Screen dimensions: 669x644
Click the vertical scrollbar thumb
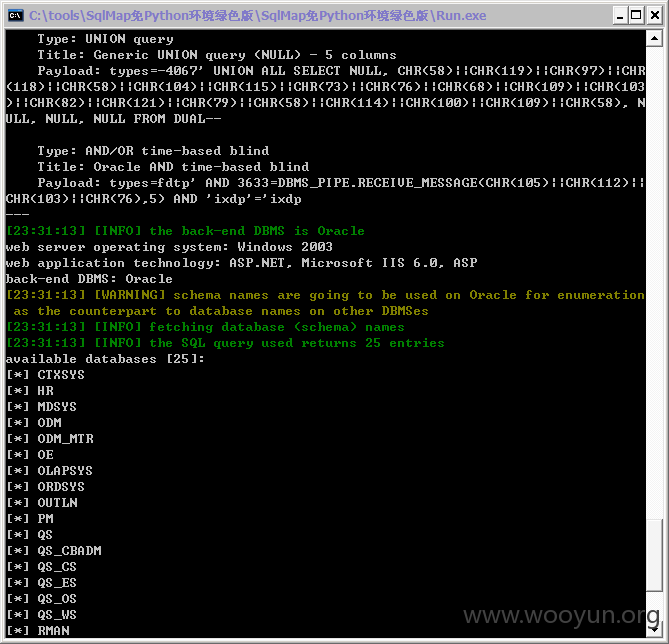(654, 555)
